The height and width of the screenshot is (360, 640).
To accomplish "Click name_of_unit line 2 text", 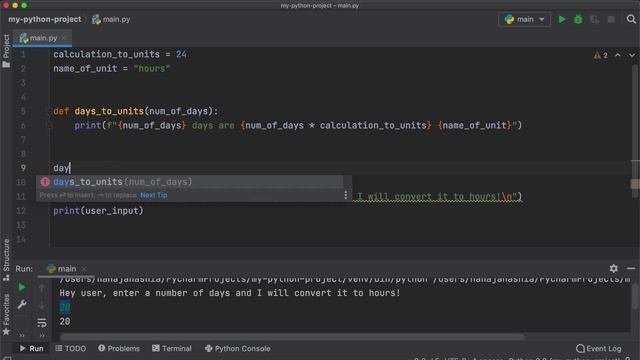I will (111, 69).
